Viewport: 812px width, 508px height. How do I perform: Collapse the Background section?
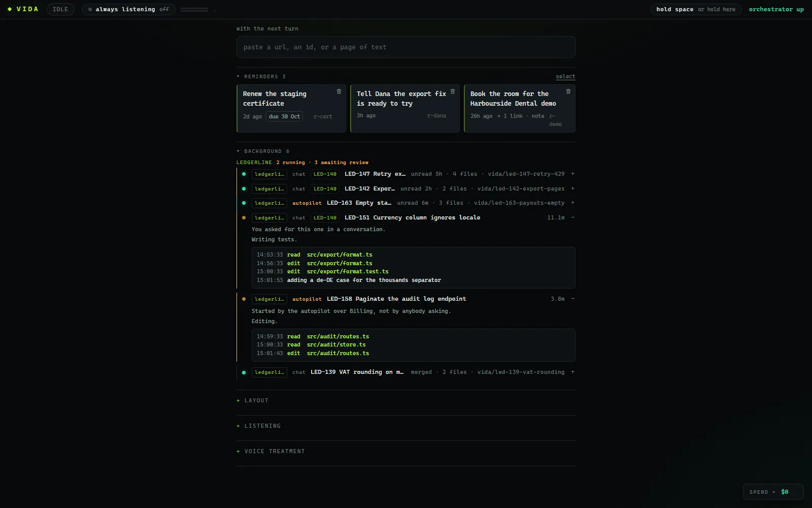(x=263, y=151)
